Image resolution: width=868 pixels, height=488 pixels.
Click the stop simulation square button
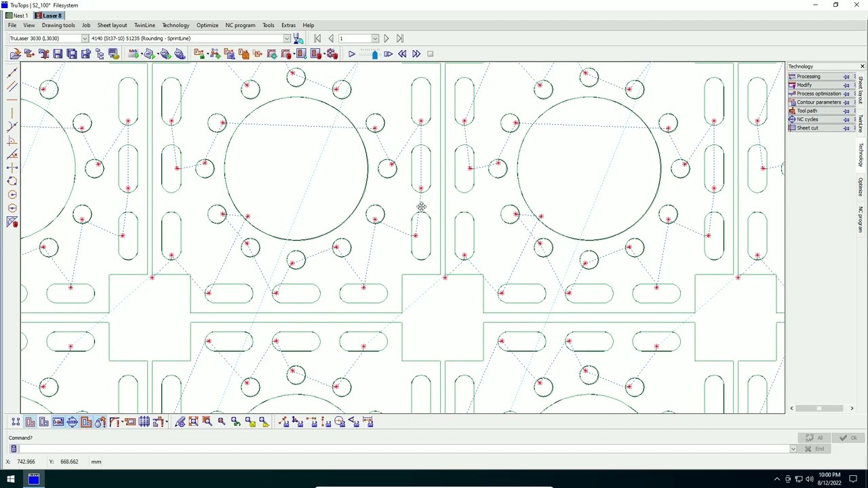coord(430,54)
